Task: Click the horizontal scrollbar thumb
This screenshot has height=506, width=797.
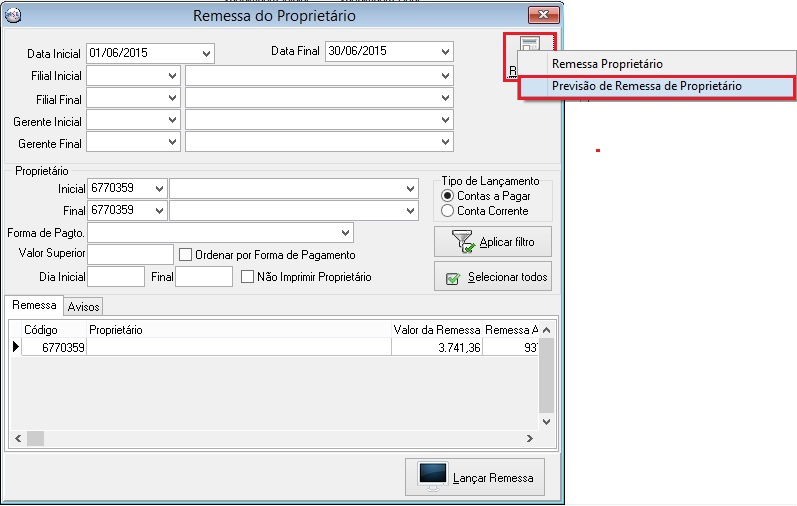Action: tap(35, 438)
